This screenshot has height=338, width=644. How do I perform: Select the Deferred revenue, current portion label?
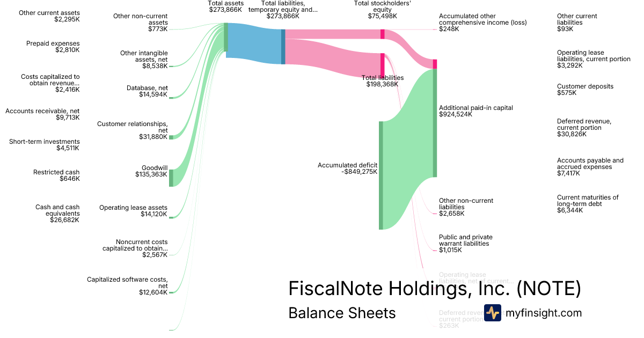click(x=584, y=128)
